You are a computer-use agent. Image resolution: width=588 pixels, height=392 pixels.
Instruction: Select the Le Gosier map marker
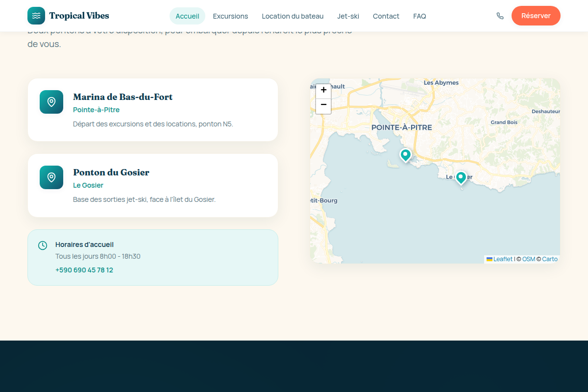(x=461, y=177)
